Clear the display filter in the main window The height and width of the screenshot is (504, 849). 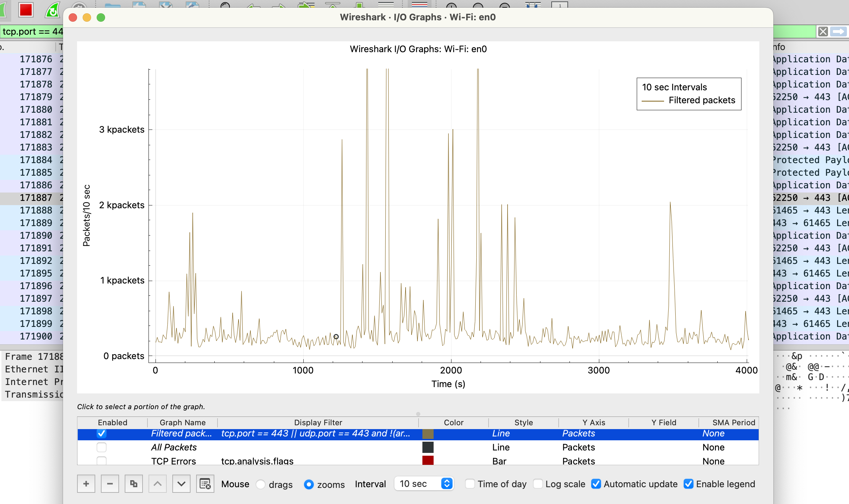tap(823, 32)
